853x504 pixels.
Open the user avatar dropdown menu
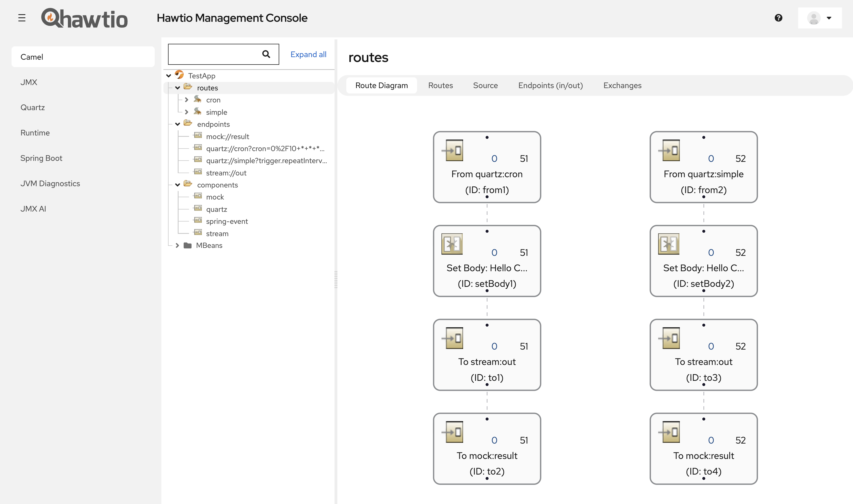tap(820, 18)
